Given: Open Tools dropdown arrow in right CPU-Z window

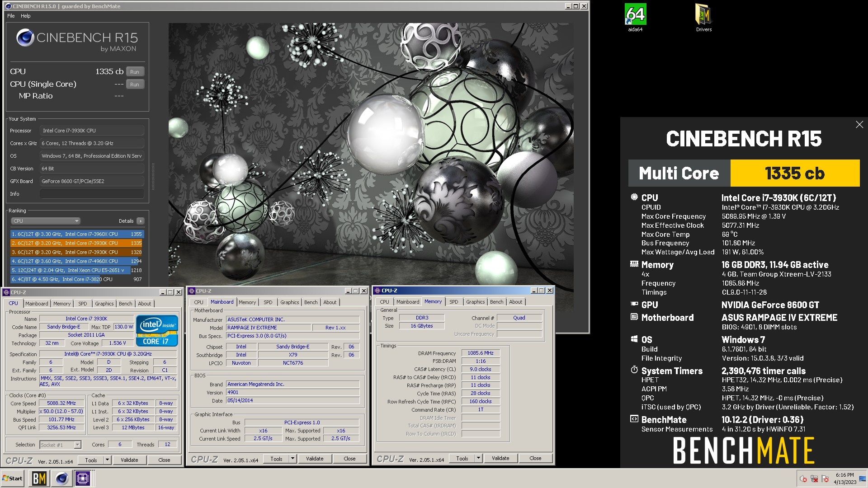Looking at the screenshot, I should 479,458.
